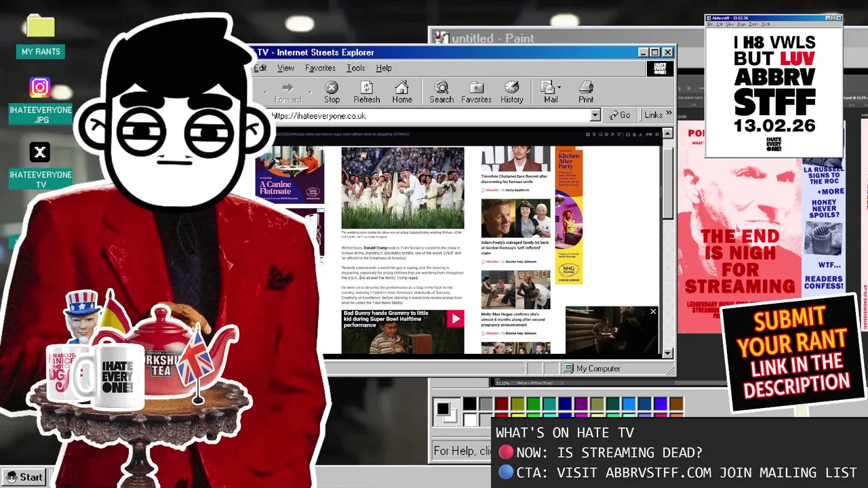Click the wedding scene article photo

click(x=403, y=188)
